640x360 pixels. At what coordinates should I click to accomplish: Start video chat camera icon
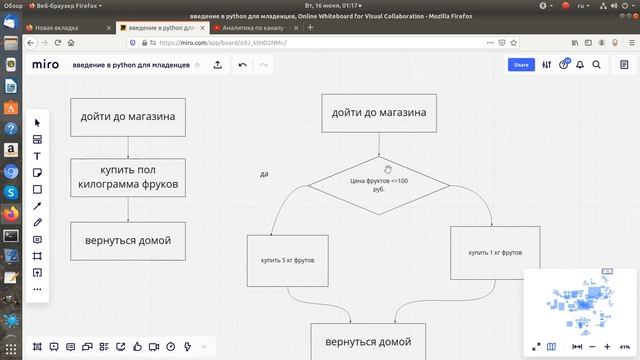pyautogui.click(x=154, y=347)
